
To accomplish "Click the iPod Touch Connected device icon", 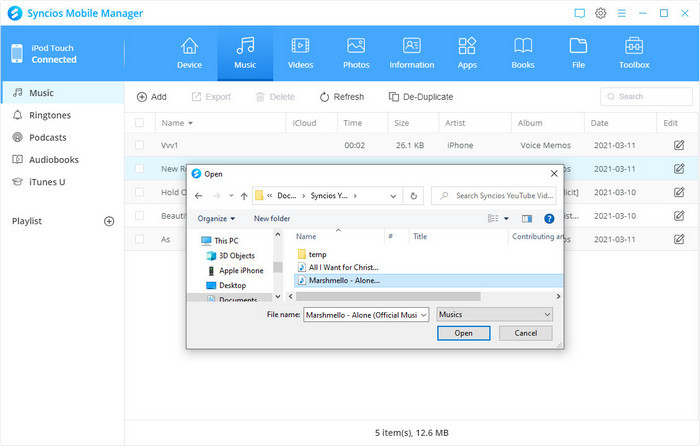I will [17, 54].
